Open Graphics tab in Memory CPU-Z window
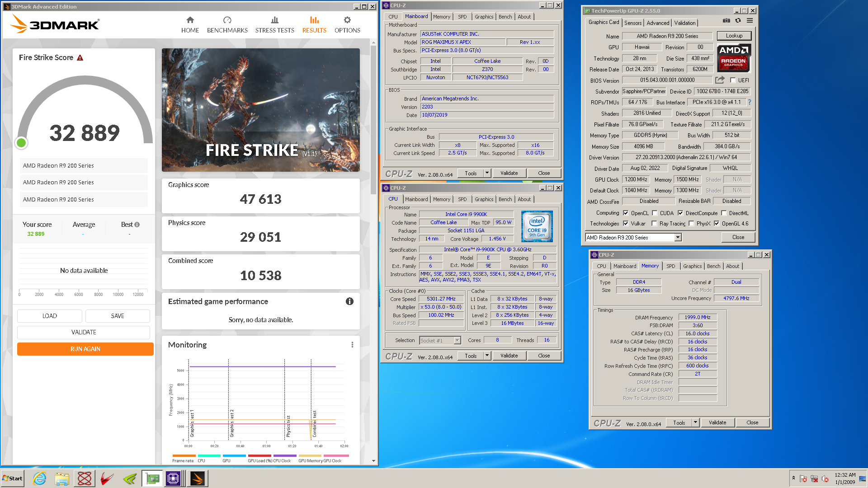This screenshot has height=488, width=868. pos(692,266)
